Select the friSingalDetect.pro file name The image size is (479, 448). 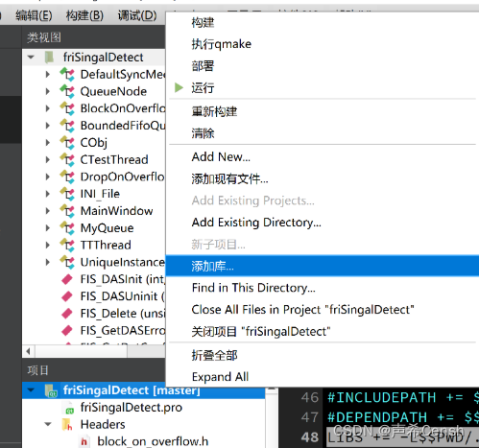[132, 408]
